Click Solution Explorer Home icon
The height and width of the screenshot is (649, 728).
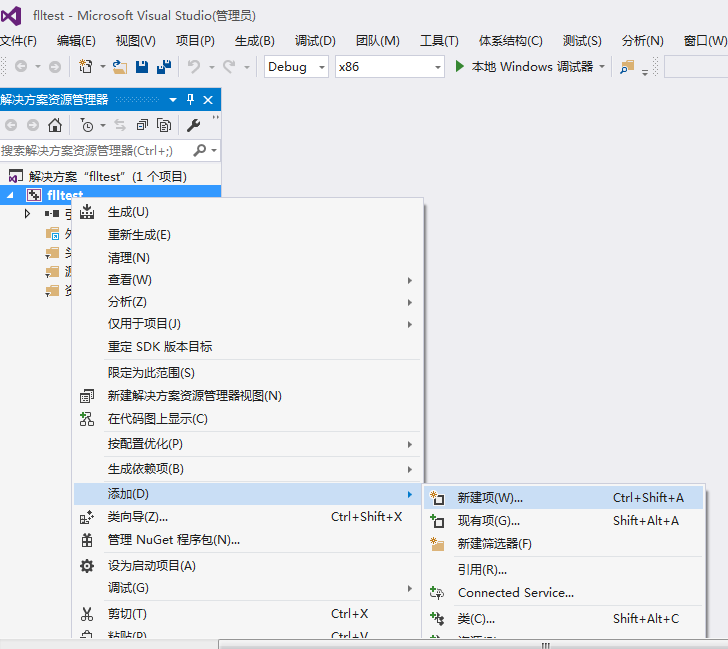[55, 125]
